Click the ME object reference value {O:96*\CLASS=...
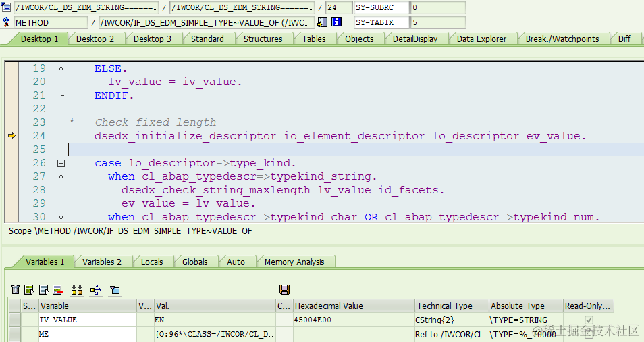The height and width of the screenshot is (342, 644). (x=215, y=334)
